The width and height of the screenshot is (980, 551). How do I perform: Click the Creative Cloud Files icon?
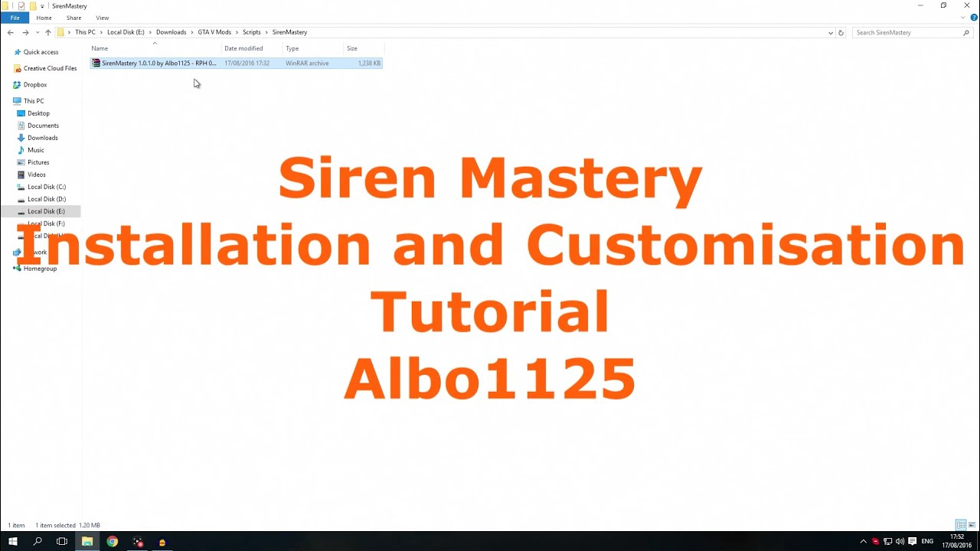point(18,68)
